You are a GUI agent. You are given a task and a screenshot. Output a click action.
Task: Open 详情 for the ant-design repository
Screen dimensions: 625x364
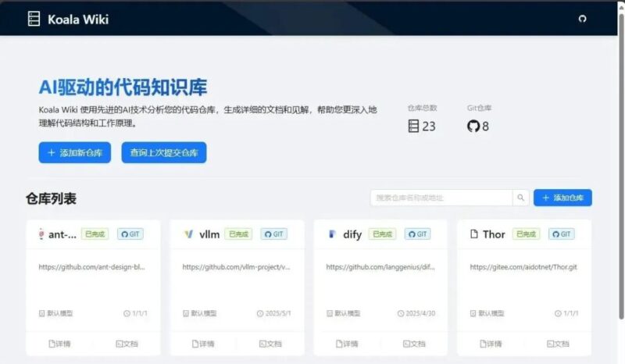pos(59,344)
